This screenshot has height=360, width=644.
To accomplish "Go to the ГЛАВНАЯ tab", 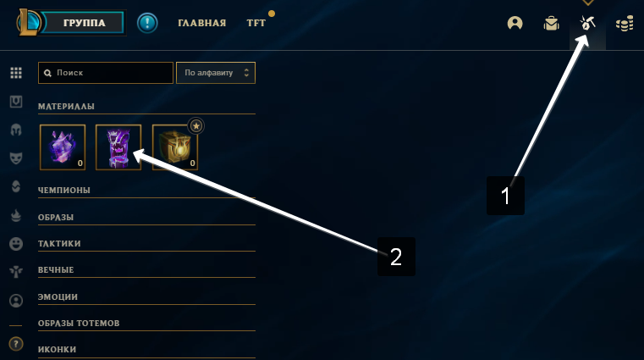I will coord(201,24).
